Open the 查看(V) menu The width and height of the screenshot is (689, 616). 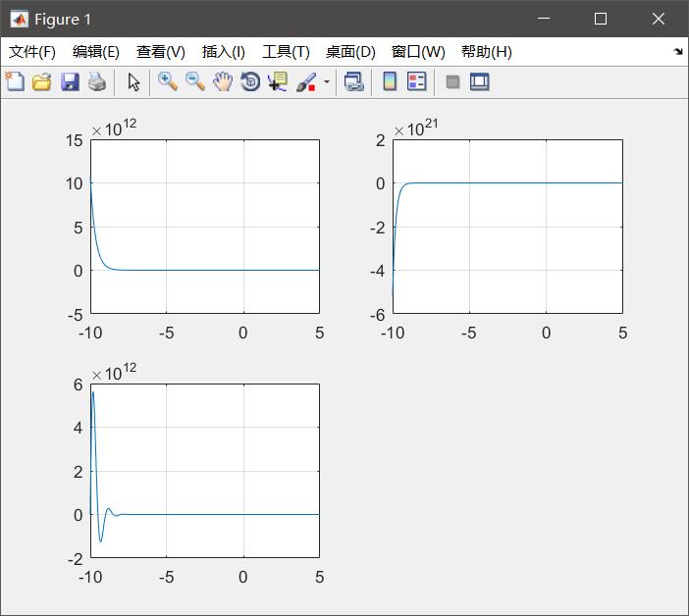(x=160, y=52)
